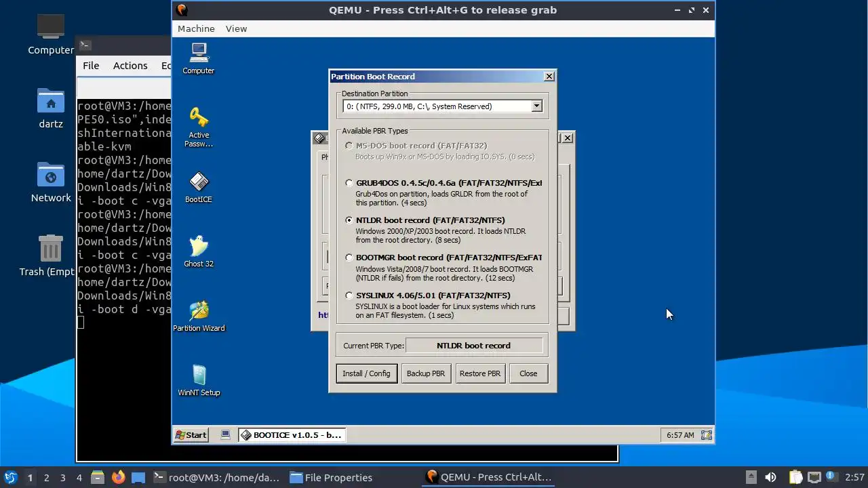The height and width of the screenshot is (488, 868).
Task: Close the Partition Boot Record dialog with X
Action: (549, 77)
